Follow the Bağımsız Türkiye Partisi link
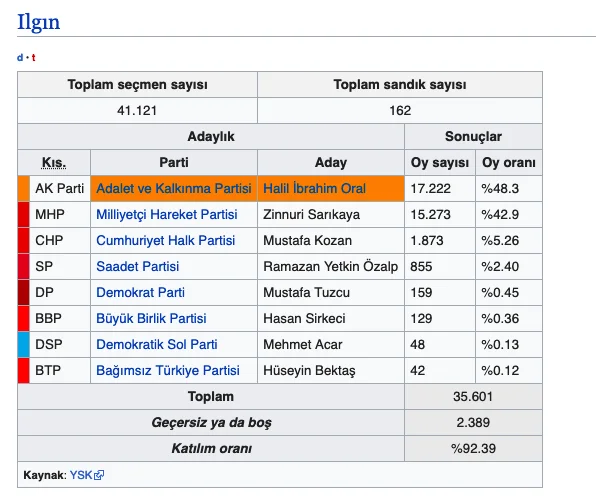The height and width of the screenshot is (498, 596). (168, 370)
